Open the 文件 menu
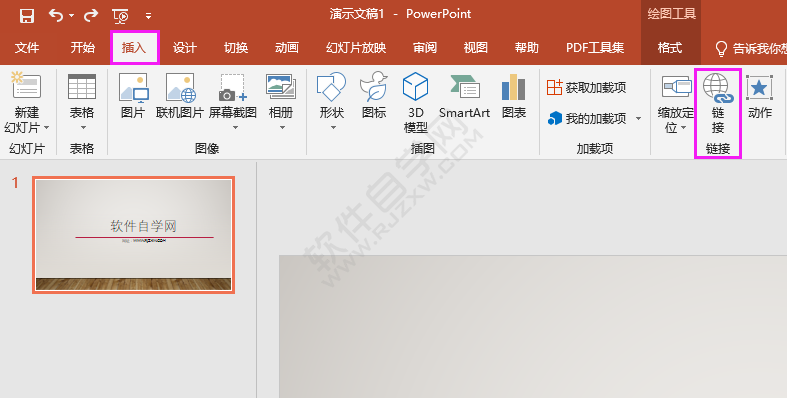787x398 pixels. 27,48
